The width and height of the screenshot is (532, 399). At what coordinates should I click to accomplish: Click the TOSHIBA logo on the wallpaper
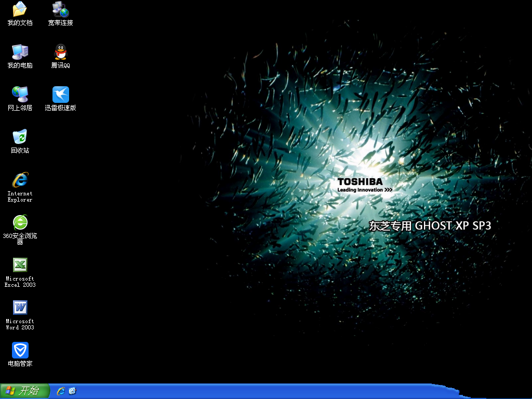click(360, 182)
